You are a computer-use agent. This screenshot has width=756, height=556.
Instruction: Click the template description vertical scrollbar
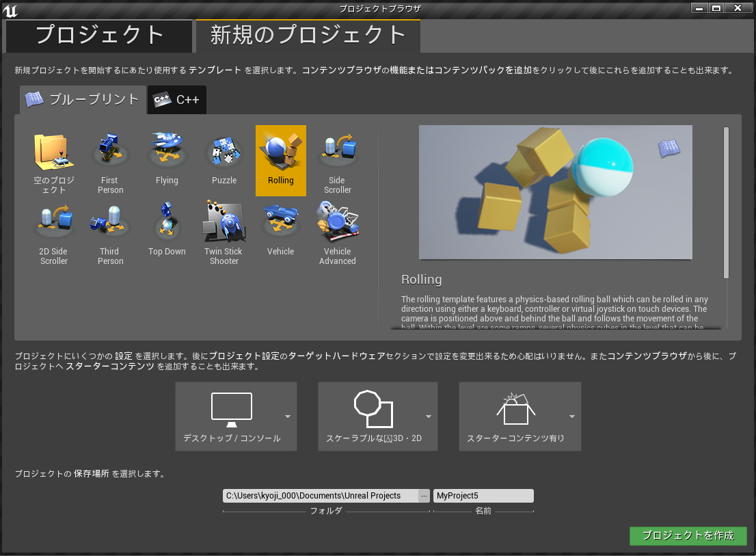click(726, 202)
